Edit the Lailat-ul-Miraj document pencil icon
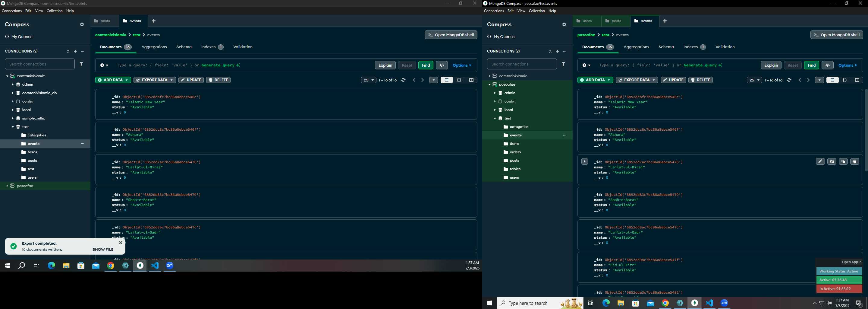868x309 pixels. point(820,161)
